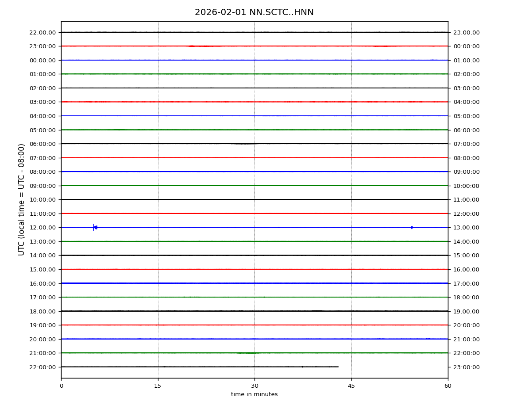Click the plot title 2026-02-01 NN.SCTC..HNN
This screenshot has width=509, height=420.
(254, 12)
